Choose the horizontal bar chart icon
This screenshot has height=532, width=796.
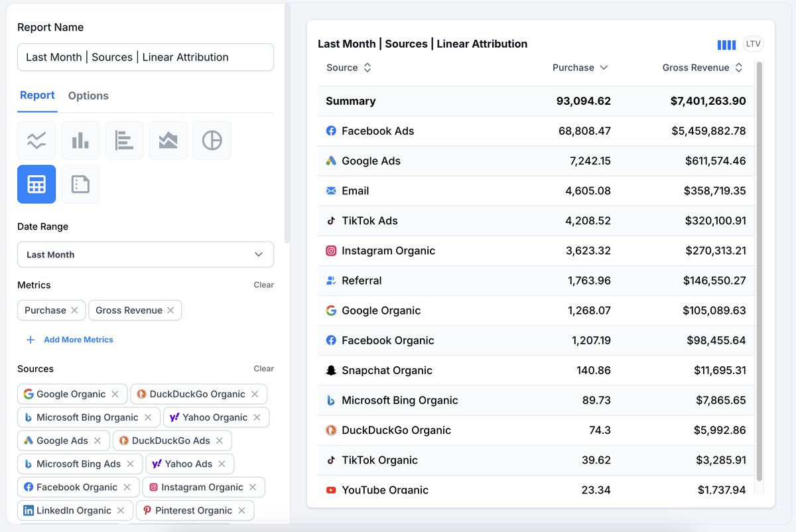pyautogui.click(x=124, y=140)
